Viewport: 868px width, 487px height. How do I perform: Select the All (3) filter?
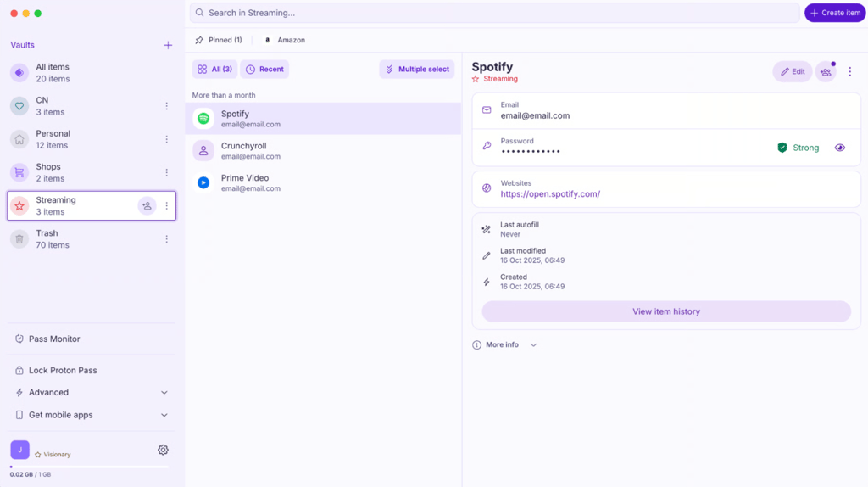point(214,70)
